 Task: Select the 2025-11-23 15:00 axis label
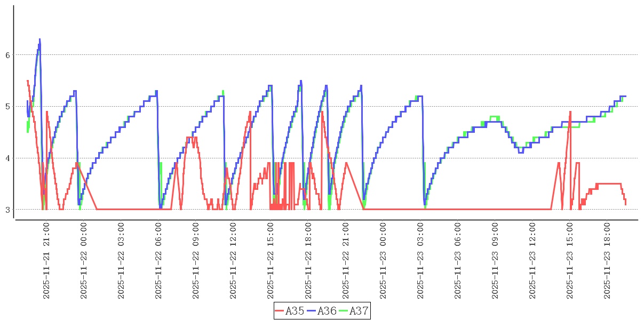569,261
